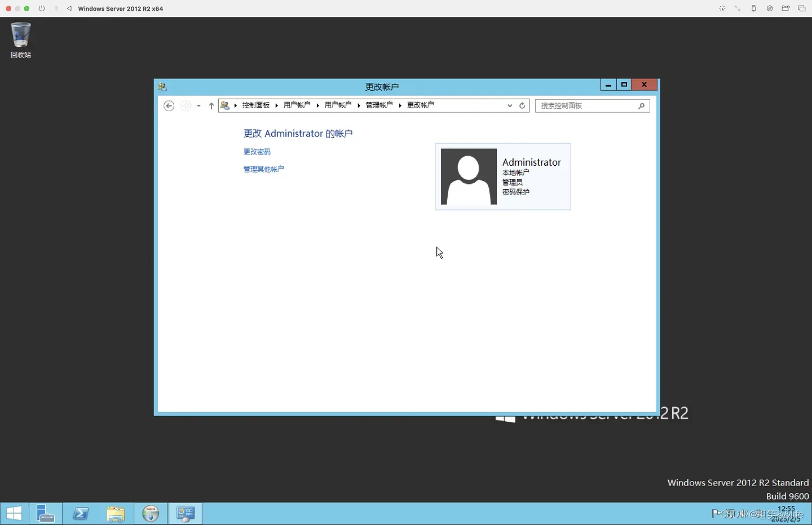812x525 pixels.
Task: Click the overlapping windows icon in host toolbar
Action: click(802, 8)
